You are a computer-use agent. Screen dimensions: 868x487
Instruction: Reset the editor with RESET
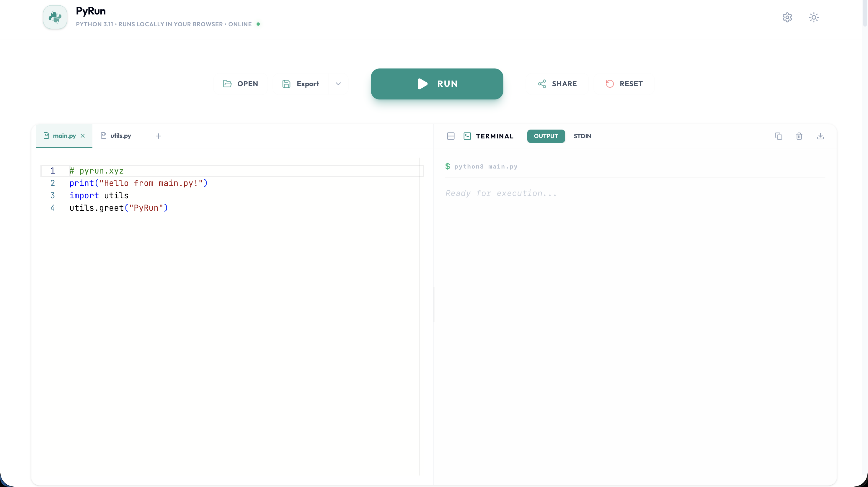point(624,84)
